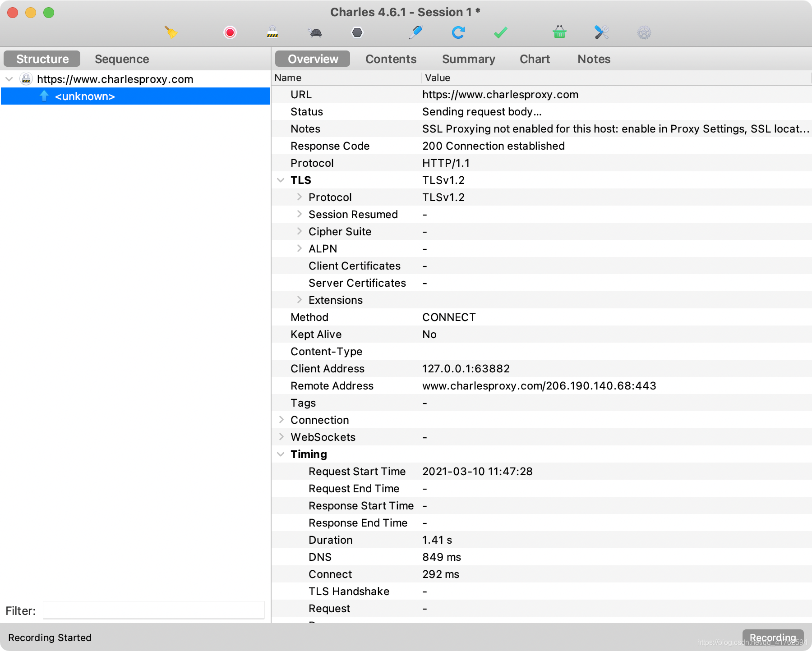Click the upload arrow icon on <unknown>
The height and width of the screenshot is (651, 812).
click(44, 96)
